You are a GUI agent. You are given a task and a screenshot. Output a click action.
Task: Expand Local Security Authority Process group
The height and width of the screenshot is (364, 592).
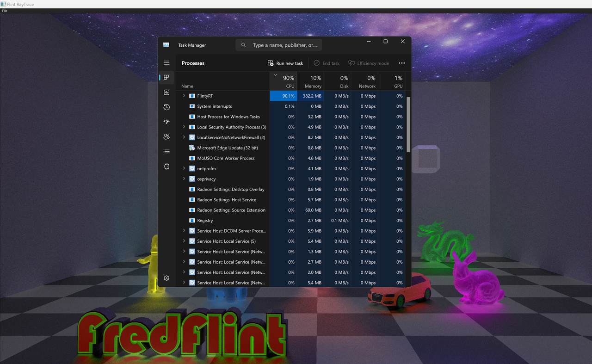click(184, 127)
